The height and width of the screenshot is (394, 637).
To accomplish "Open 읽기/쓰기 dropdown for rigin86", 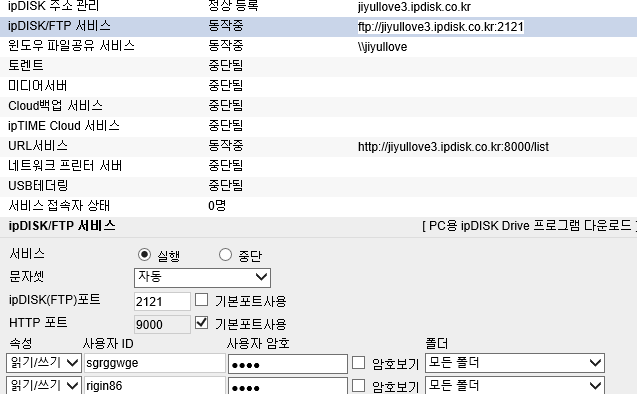I will coord(43,385).
